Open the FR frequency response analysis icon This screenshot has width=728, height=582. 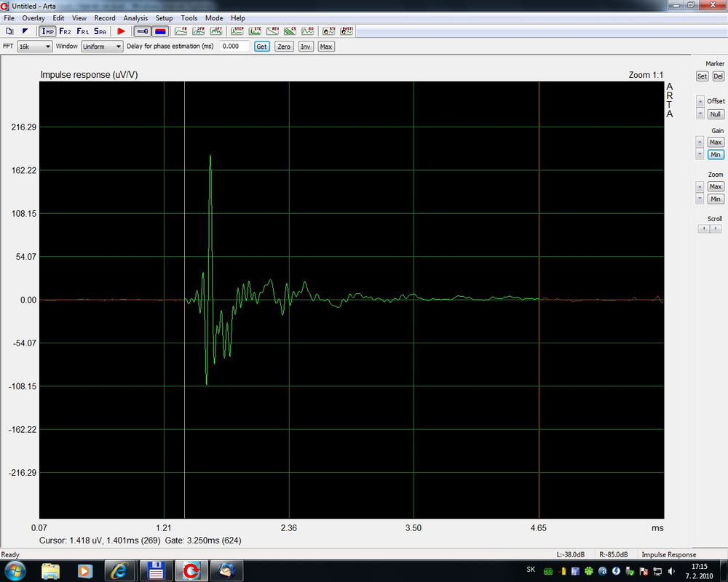point(181,31)
